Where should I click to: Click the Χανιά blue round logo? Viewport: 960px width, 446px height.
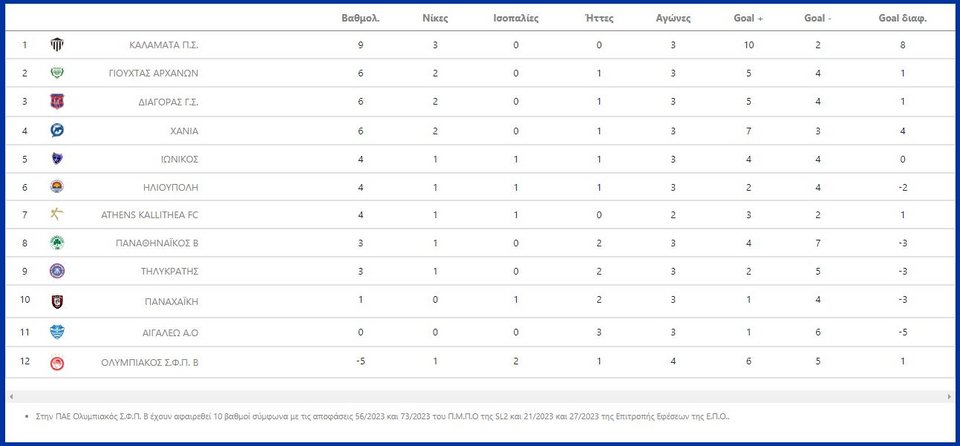(57, 130)
